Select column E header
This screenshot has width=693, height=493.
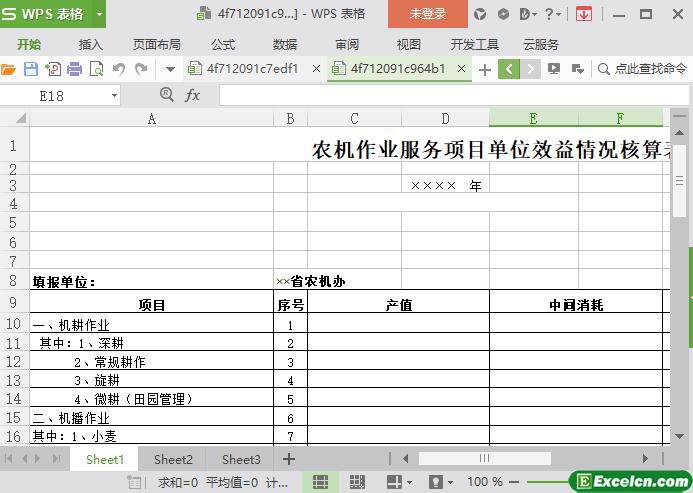533,118
